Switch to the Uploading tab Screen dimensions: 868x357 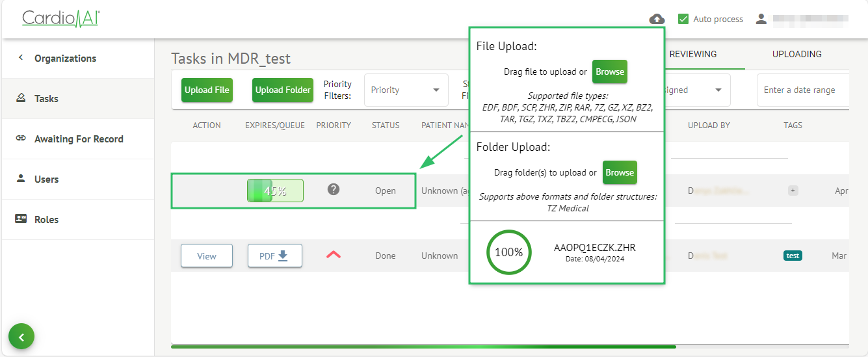(796, 54)
